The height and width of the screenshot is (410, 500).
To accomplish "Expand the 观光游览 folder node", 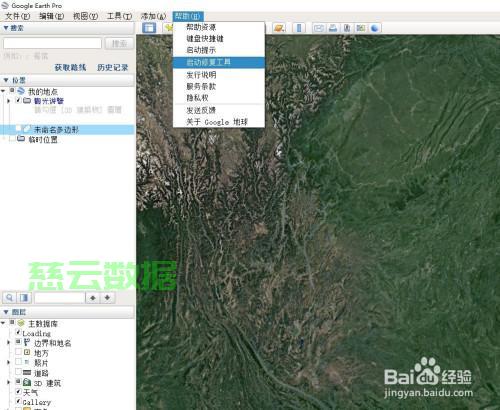I will [9, 101].
